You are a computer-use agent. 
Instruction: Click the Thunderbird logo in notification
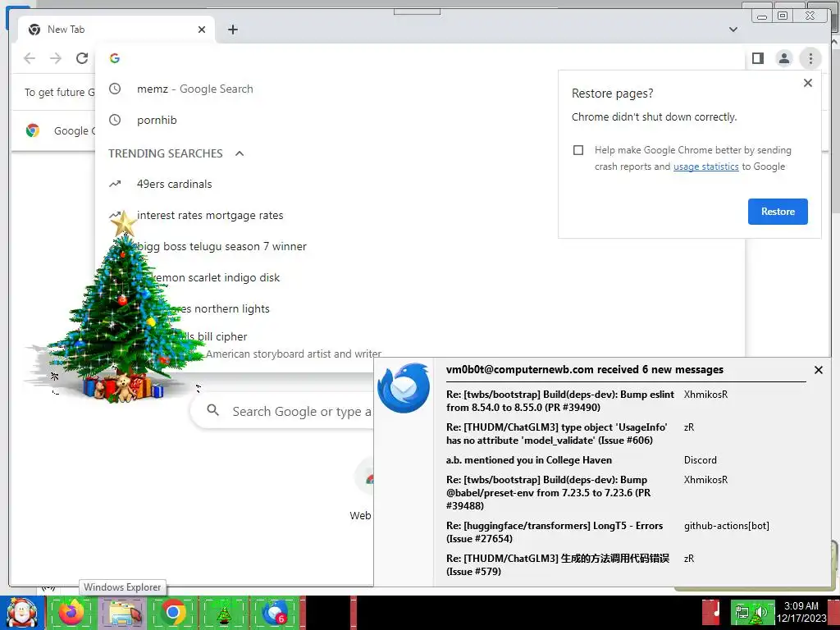pos(404,388)
